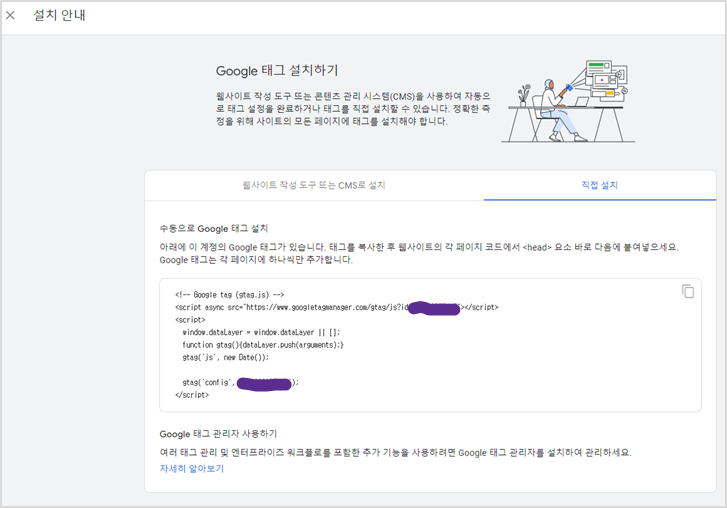Click the paragraph starting 아래에 이 계정의 Google 태그가
The image size is (727, 508).
coord(419,254)
